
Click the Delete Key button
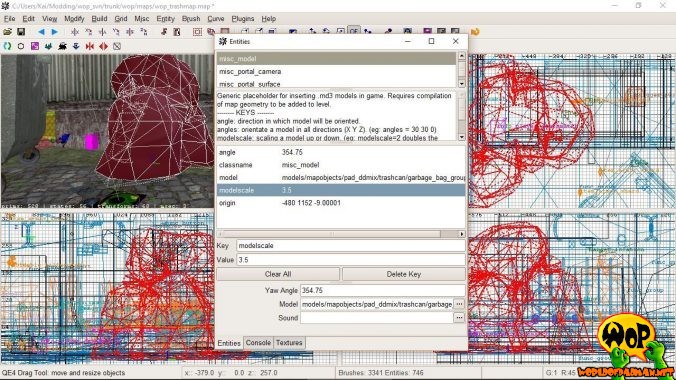(404, 274)
